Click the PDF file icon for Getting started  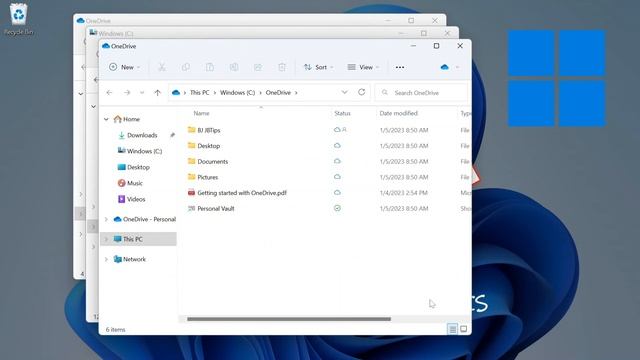click(191, 192)
